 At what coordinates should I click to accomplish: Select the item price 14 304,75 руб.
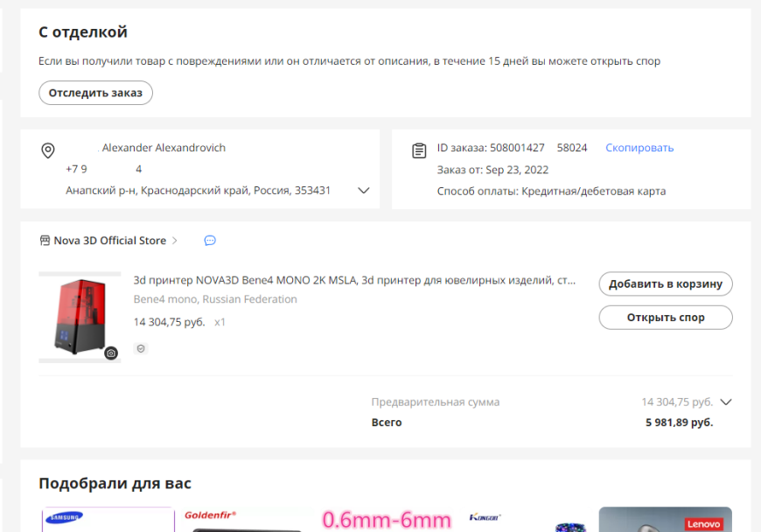[x=170, y=322]
